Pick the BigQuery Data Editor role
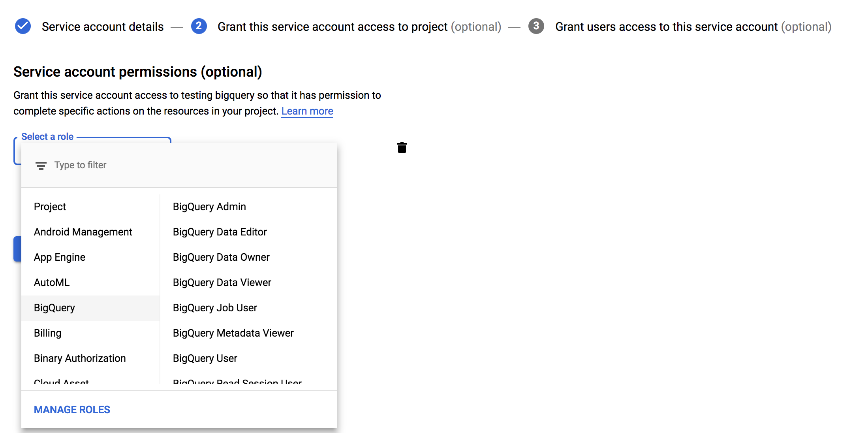The height and width of the screenshot is (433, 868). [220, 232]
